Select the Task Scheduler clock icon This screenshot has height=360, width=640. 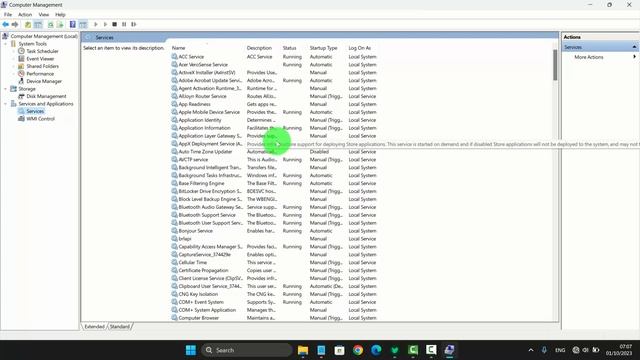[x=21, y=51]
